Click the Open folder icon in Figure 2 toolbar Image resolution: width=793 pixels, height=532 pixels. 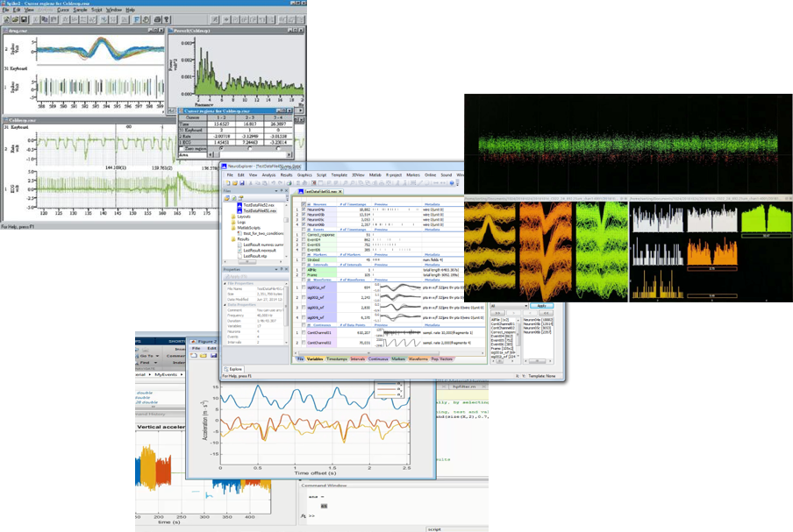coord(203,356)
